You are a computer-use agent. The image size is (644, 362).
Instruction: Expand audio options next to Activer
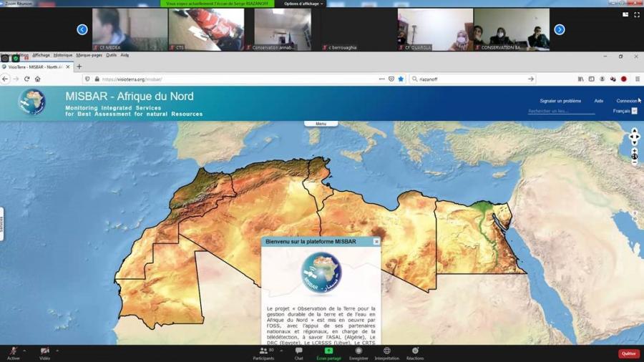[24, 351]
